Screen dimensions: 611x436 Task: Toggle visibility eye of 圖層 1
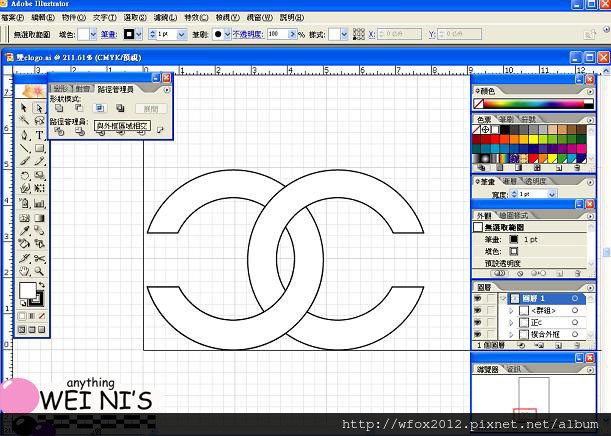478,298
